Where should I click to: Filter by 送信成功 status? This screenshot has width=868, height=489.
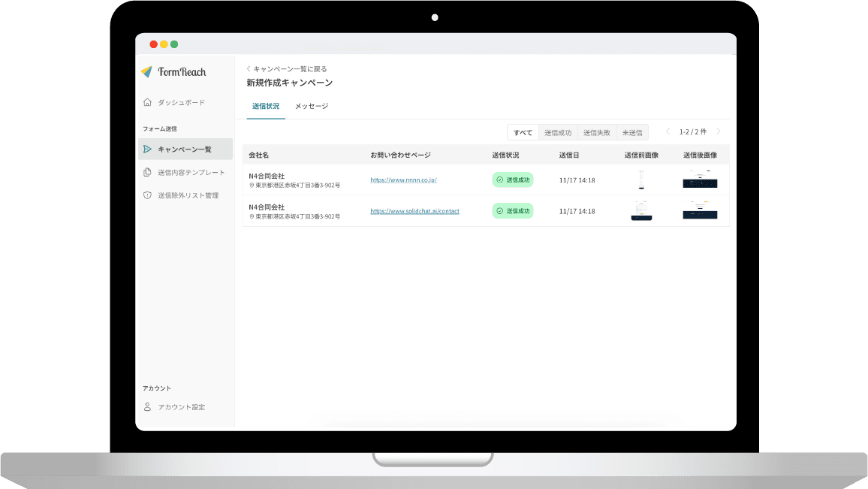pyautogui.click(x=557, y=133)
